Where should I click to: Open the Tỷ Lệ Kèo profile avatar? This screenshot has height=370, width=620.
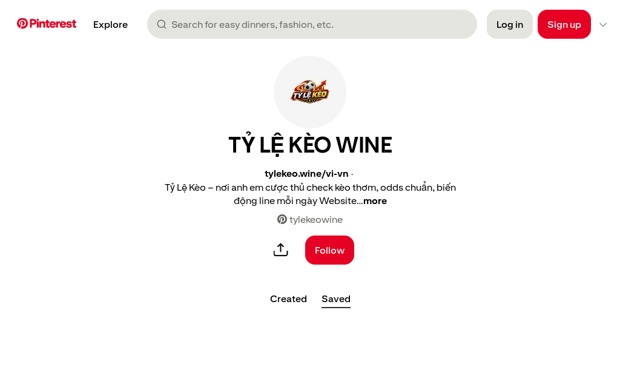pos(310,92)
